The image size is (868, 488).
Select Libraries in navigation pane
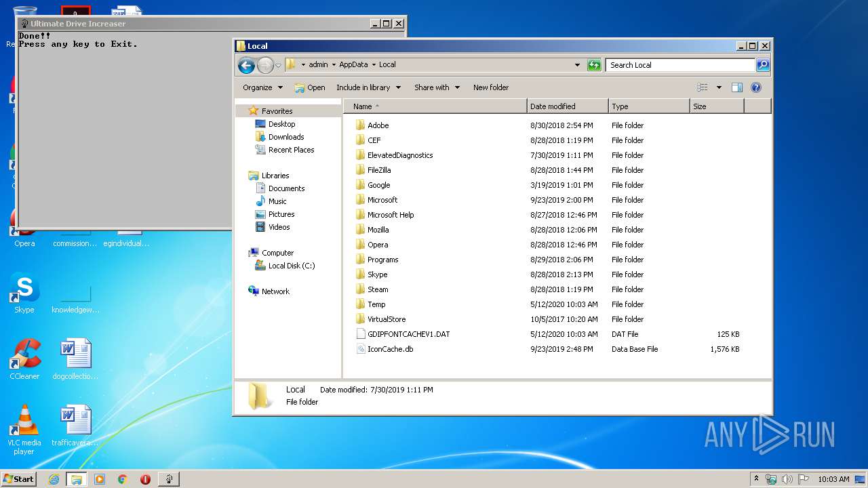[x=275, y=176]
